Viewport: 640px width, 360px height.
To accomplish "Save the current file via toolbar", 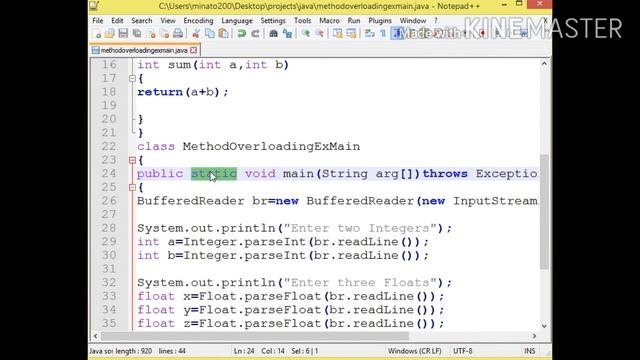I will pyautogui.click(x=123, y=34).
